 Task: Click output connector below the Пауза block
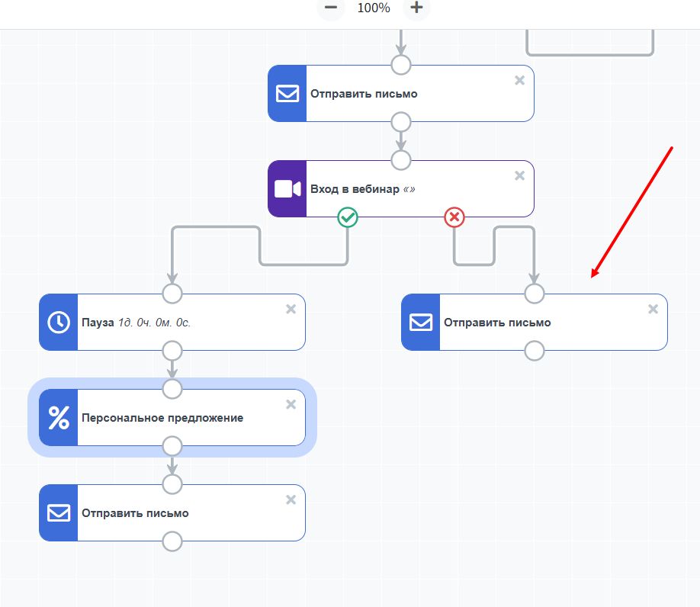tap(172, 351)
